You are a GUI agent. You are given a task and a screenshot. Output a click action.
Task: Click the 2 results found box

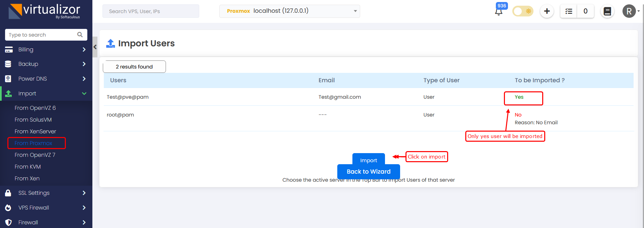pos(134,66)
